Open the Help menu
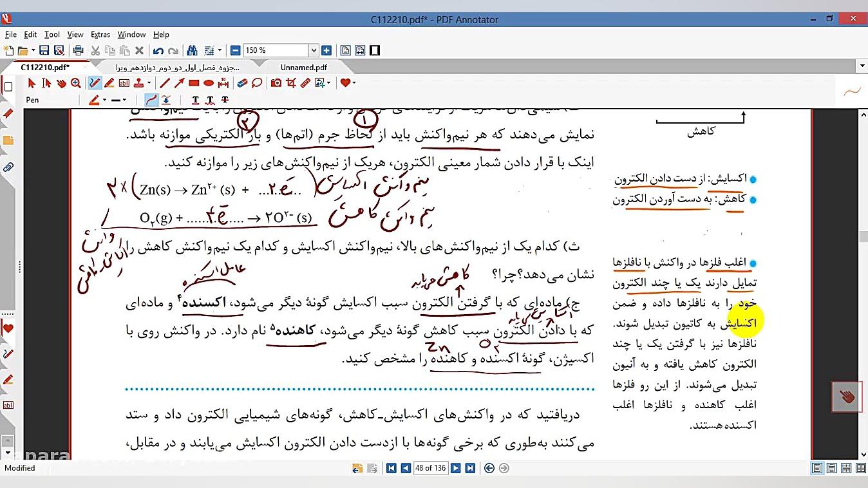 pyautogui.click(x=161, y=35)
